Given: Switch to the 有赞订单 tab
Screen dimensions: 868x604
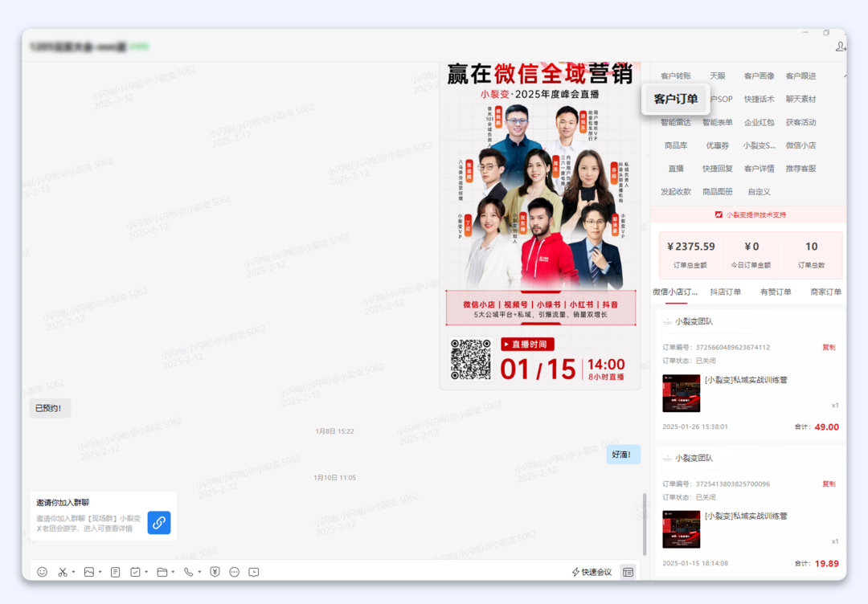Looking at the screenshot, I should tap(776, 292).
